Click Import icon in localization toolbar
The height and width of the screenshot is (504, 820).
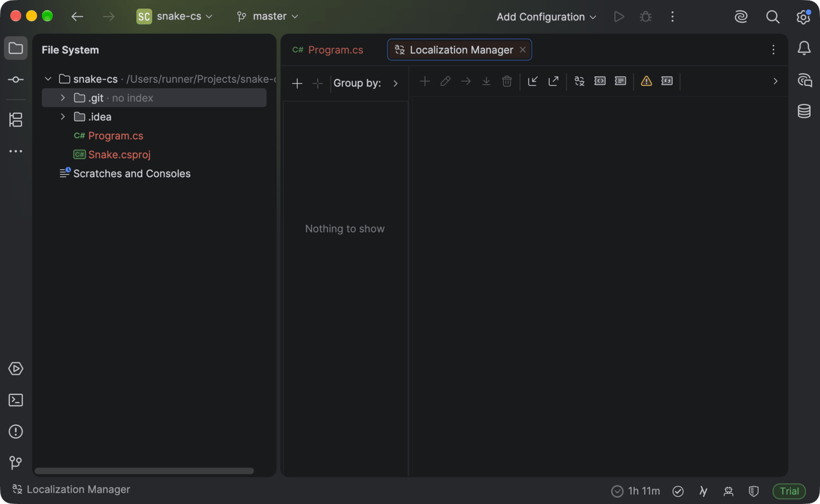533,81
